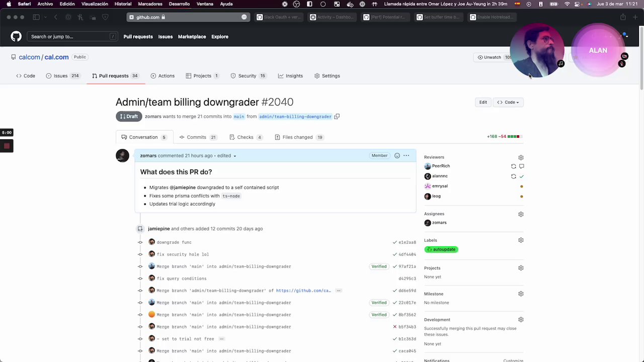Click zomars avatar beside the comment

pos(122,156)
